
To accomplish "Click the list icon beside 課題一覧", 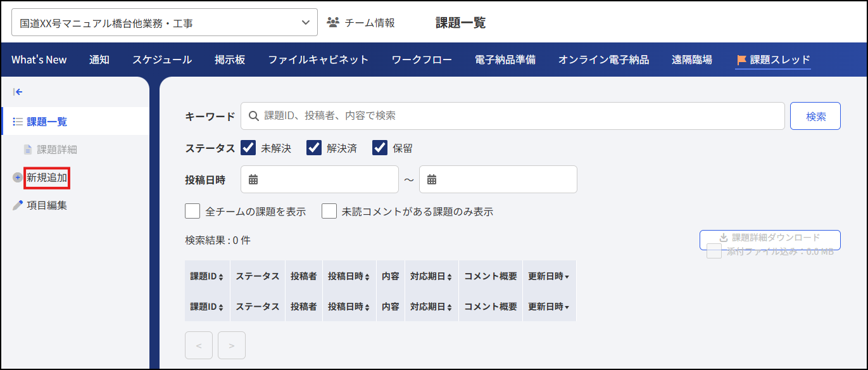I will [18, 122].
